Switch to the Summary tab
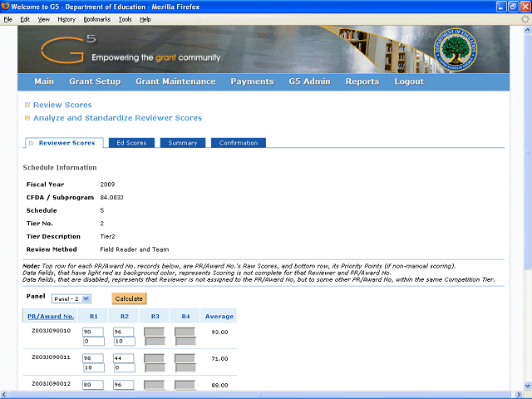 click(182, 143)
